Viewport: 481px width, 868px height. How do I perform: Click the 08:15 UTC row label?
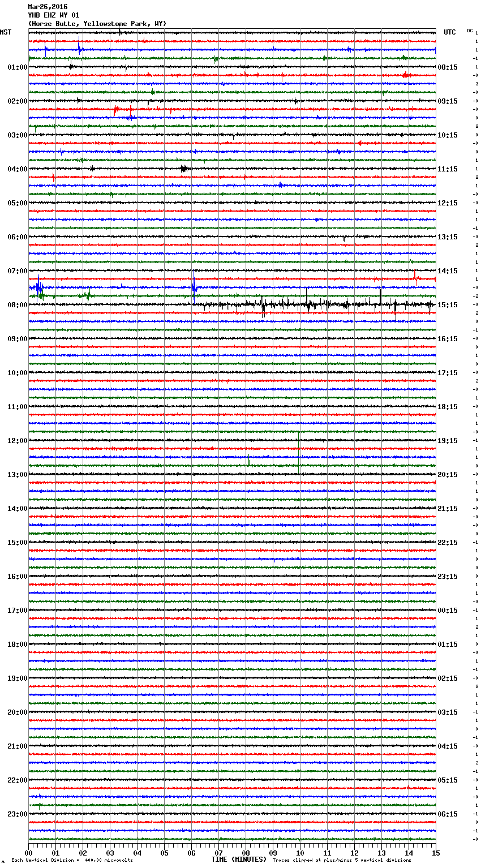point(448,67)
